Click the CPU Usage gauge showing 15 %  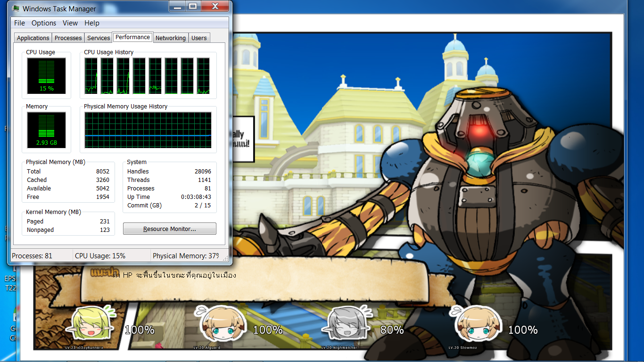pyautogui.click(x=46, y=75)
